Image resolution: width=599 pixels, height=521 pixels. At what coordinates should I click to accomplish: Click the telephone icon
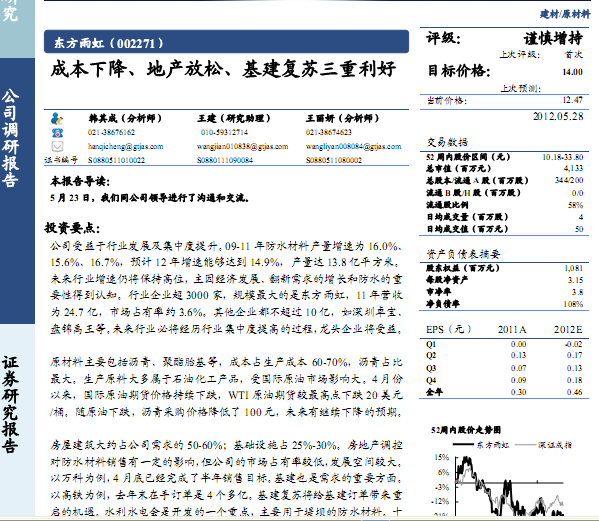[57, 133]
